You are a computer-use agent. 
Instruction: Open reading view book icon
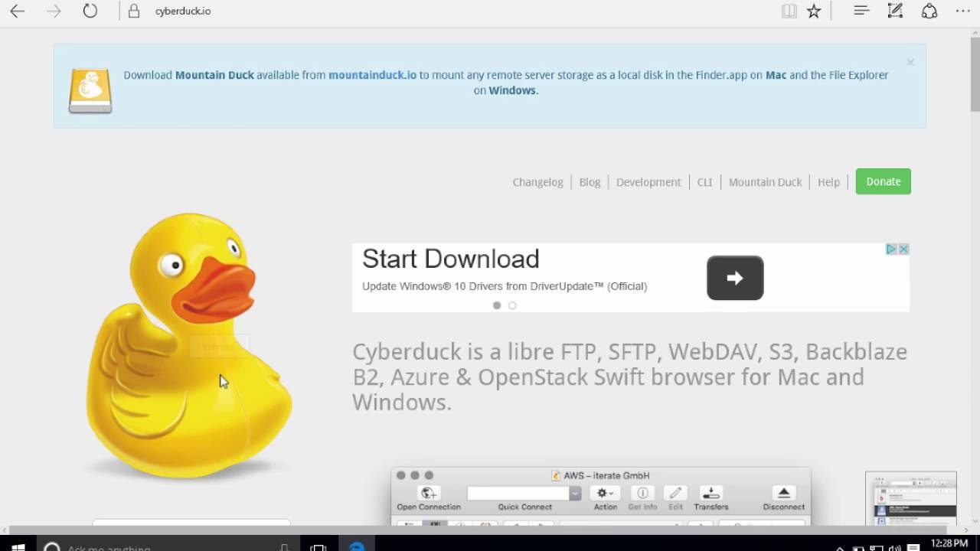(x=789, y=11)
